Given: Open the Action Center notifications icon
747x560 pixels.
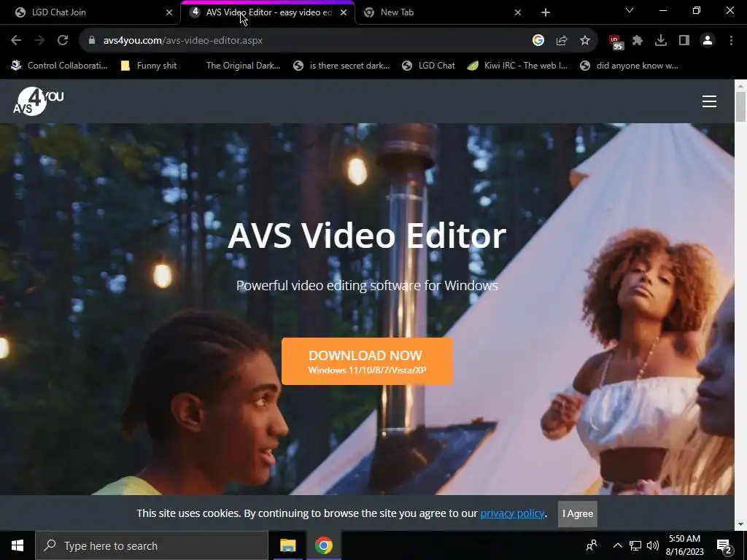Looking at the screenshot, I should [x=724, y=545].
